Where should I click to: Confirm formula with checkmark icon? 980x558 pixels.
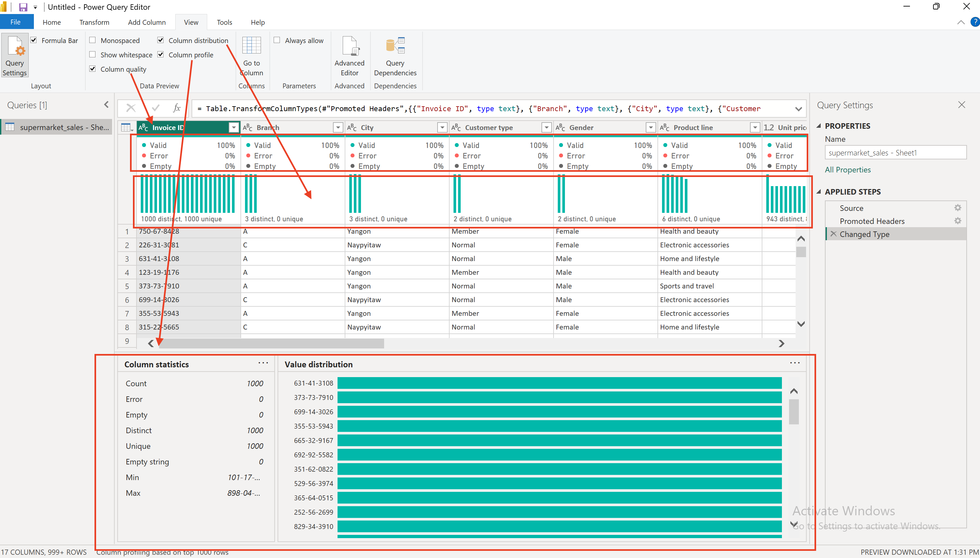coord(155,108)
